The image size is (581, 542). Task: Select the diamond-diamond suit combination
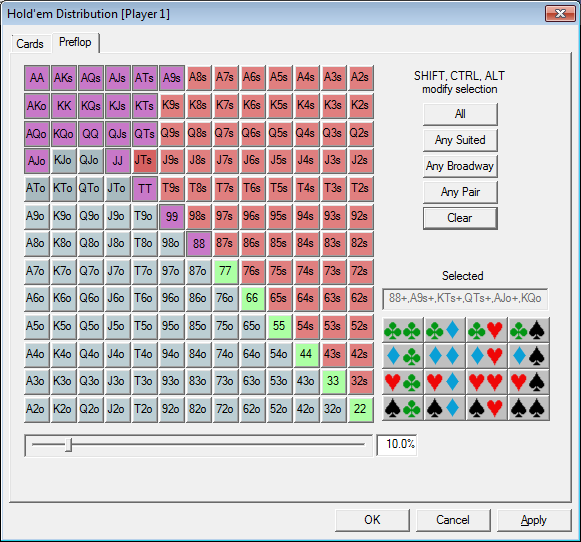(444, 356)
